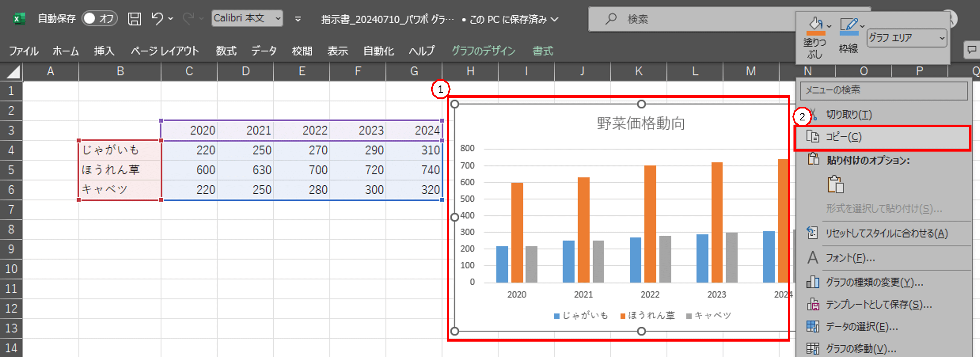Open the 校閲 tab

pyautogui.click(x=302, y=51)
